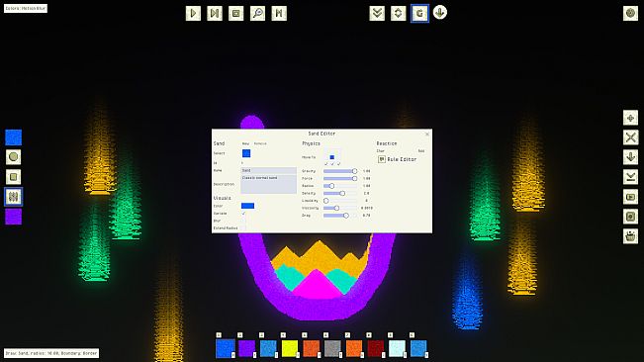Image resolution: width=644 pixels, height=362 pixels.
Task: Click the Move To center blue cell
Action: coord(331,157)
